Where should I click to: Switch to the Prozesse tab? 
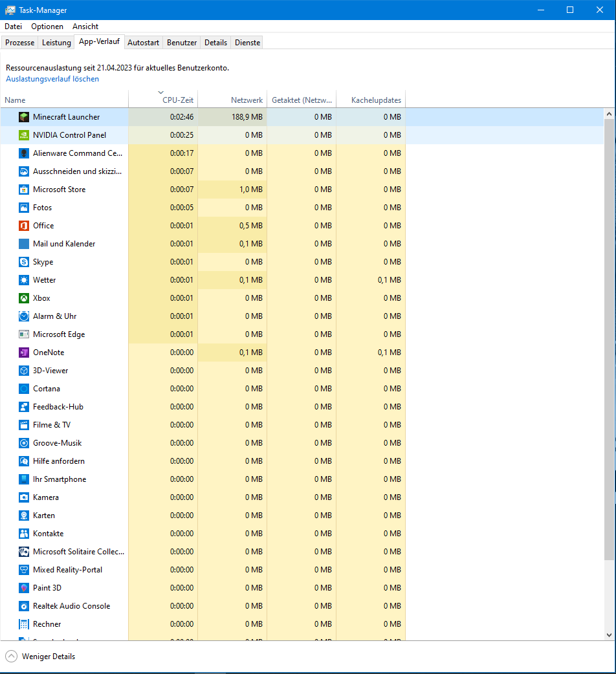pyautogui.click(x=20, y=43)
